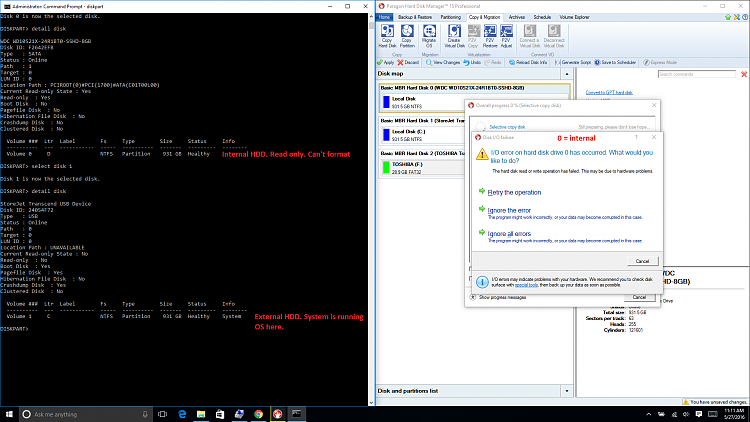Open Google Chrome from taskbar
Viewport: 750px width, 422px height.
pyautogui.click(x=258, y=414)
